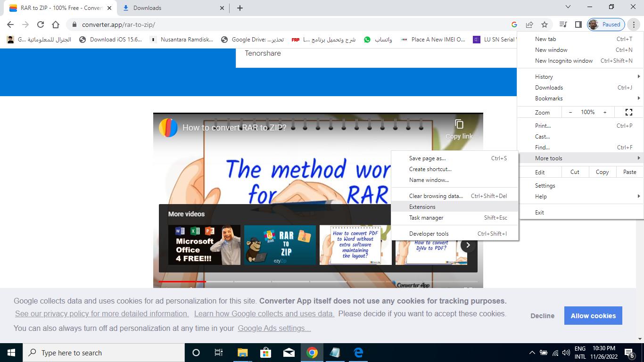Image resolution: width=644 pixels, height=362 pixels.
Task: Toggle fullscreen icon next to Zoom
Action: pyautogui.click(x=628, y=112)
